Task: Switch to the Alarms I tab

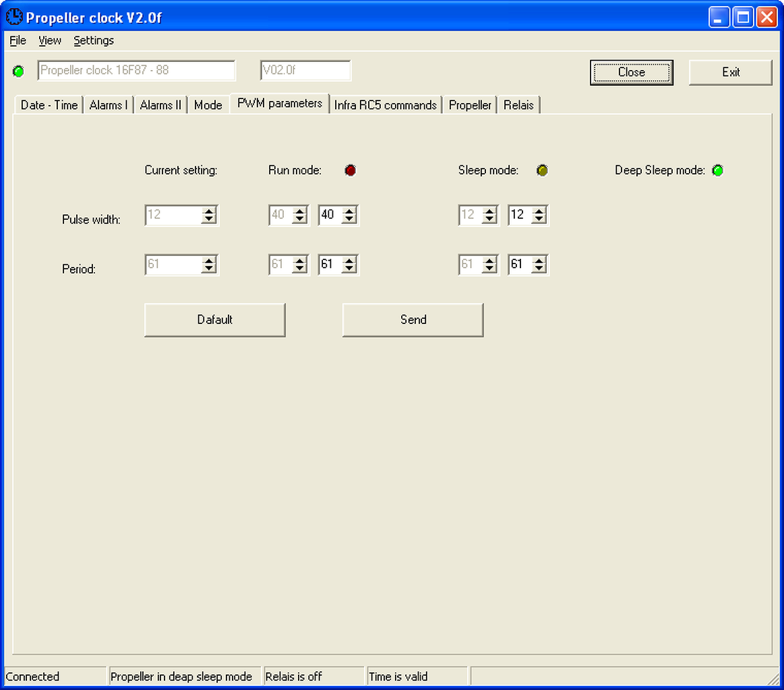Action: point(109,105)
